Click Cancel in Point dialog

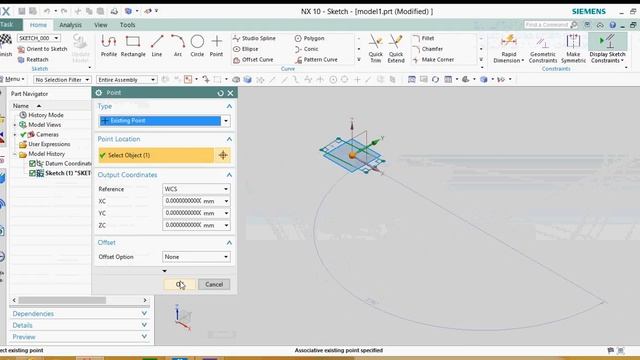[214, 284]
